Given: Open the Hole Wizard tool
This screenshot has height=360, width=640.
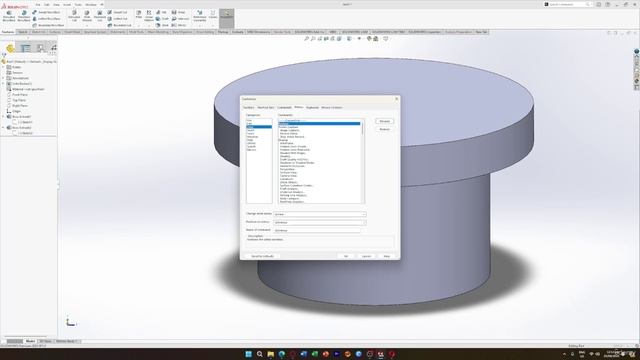Looking at the screenshot, I should pos(87,16).
